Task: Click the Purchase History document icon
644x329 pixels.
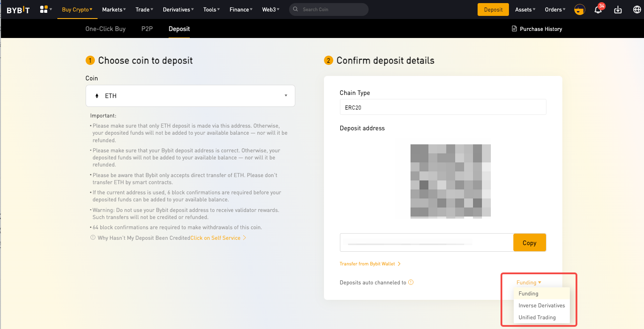Action: pos(514,29)
